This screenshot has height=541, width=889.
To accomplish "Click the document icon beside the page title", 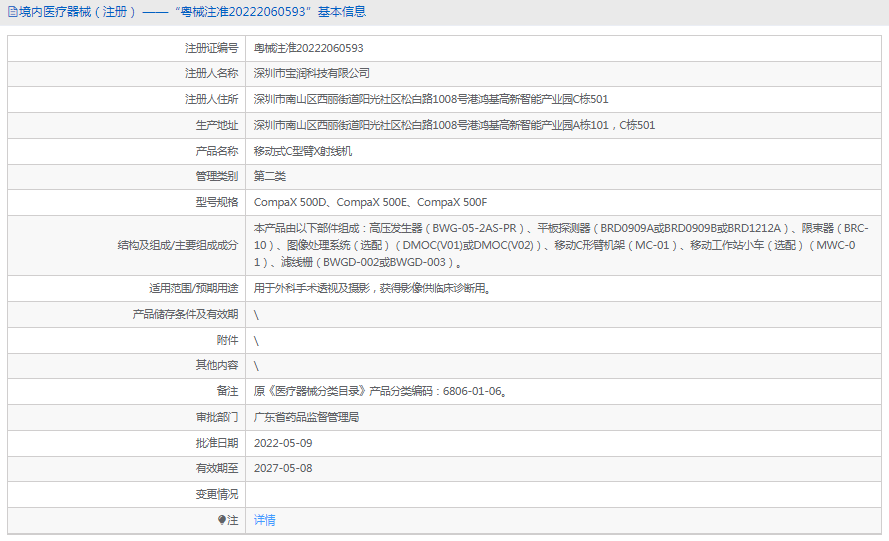I will point(12,12).
